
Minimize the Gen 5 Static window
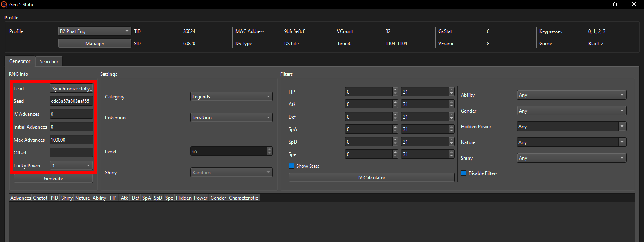tap(597, 4)
